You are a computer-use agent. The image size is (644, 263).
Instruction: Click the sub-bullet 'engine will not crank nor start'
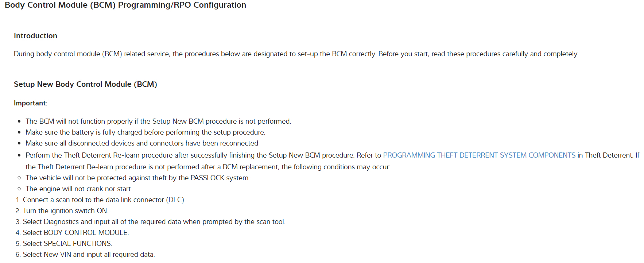79,189
